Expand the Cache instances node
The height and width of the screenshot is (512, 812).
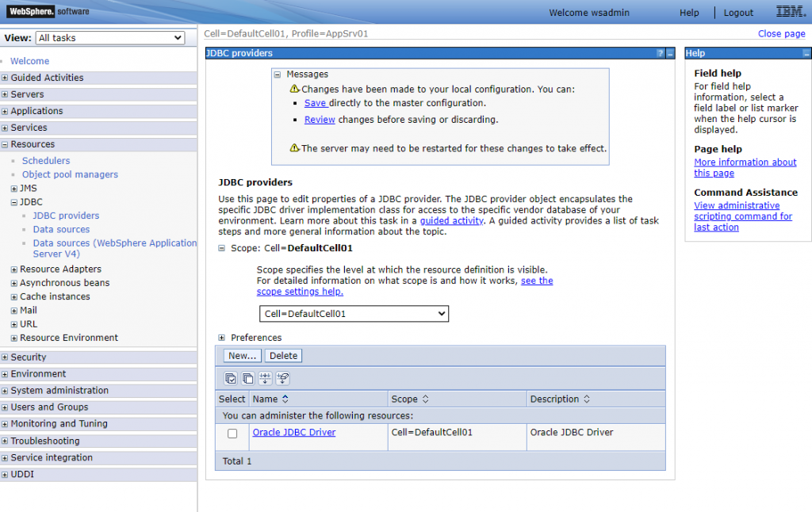[14, 297]
